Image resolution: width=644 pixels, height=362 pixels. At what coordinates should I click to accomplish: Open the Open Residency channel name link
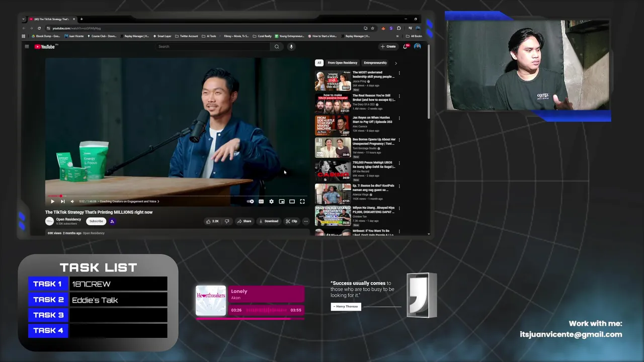(68, 220)
